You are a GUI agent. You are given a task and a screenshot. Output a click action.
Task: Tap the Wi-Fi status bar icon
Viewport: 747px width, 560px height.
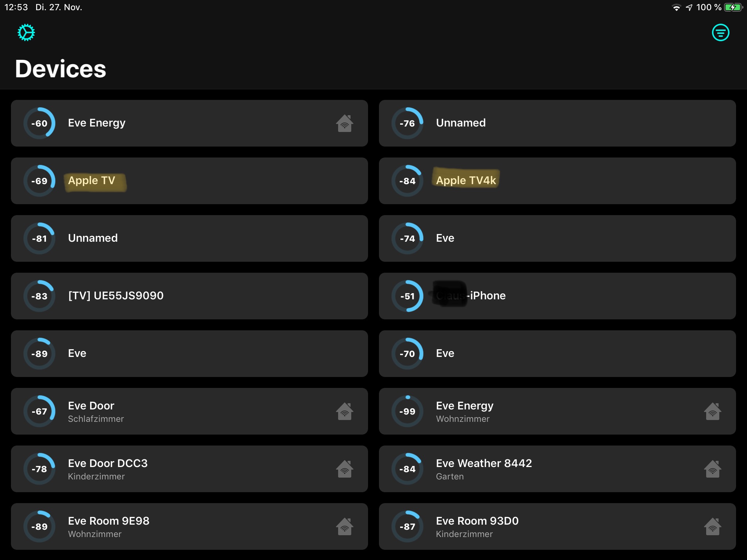point(676,8)
